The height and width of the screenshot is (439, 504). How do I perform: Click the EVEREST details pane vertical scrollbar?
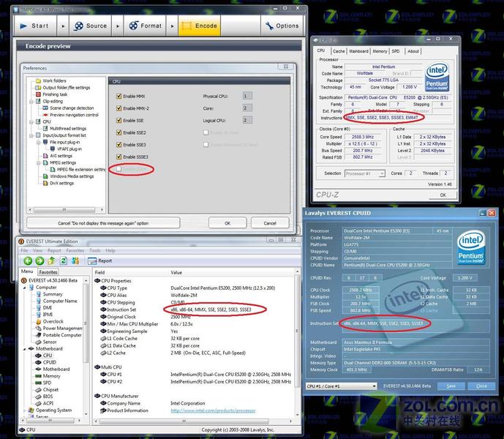coord(297,343)
